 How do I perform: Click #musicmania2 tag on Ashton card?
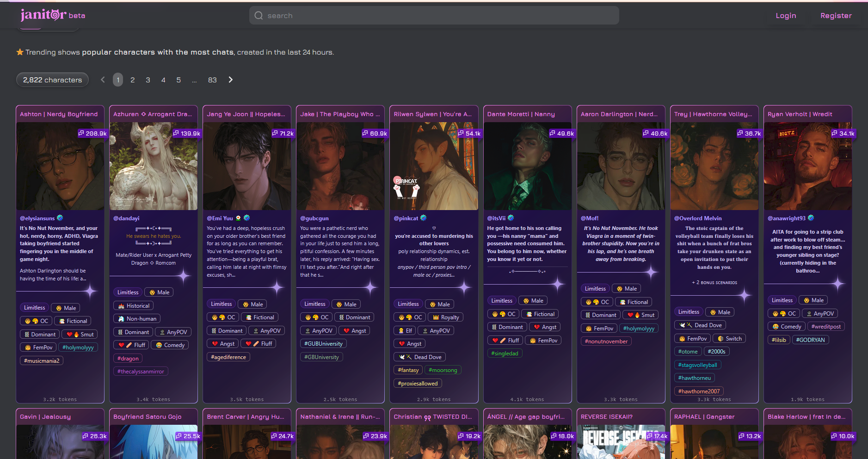tap(42, 360)
